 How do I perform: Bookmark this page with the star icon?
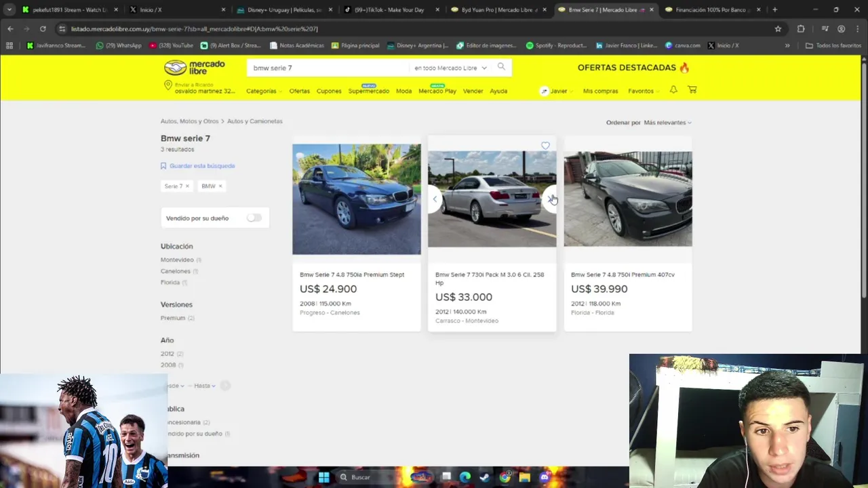click(778, 28)
